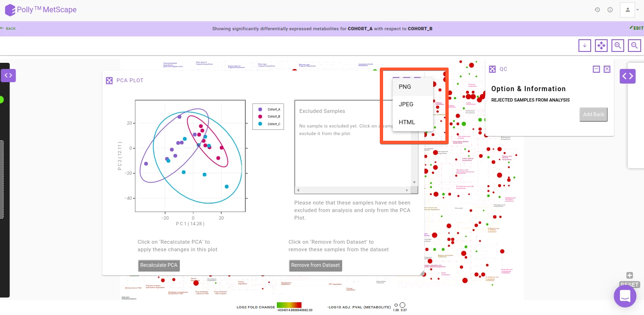The width and height of the screenshot is (644, 315).
Task: Click COHORT_A in the header banner
Action: (x=360, y=29)
